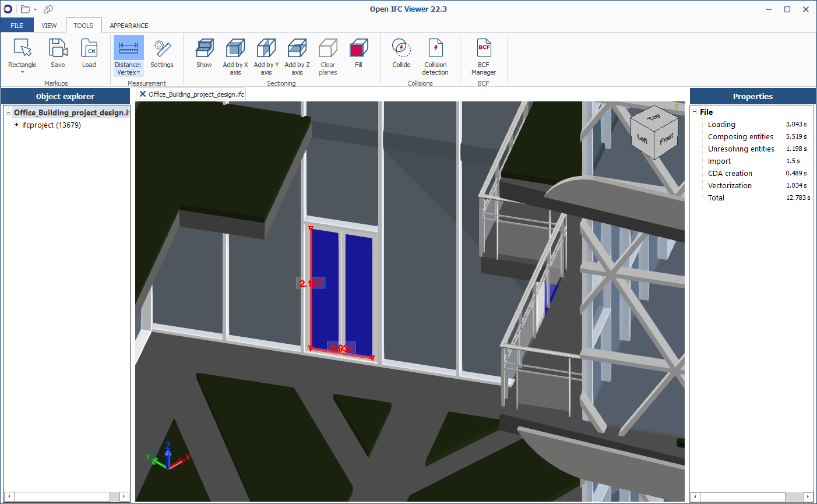This screenshot has width=817, height=504.
Task: Add a section plane by X axis
Action: click(x=235, y=55)
